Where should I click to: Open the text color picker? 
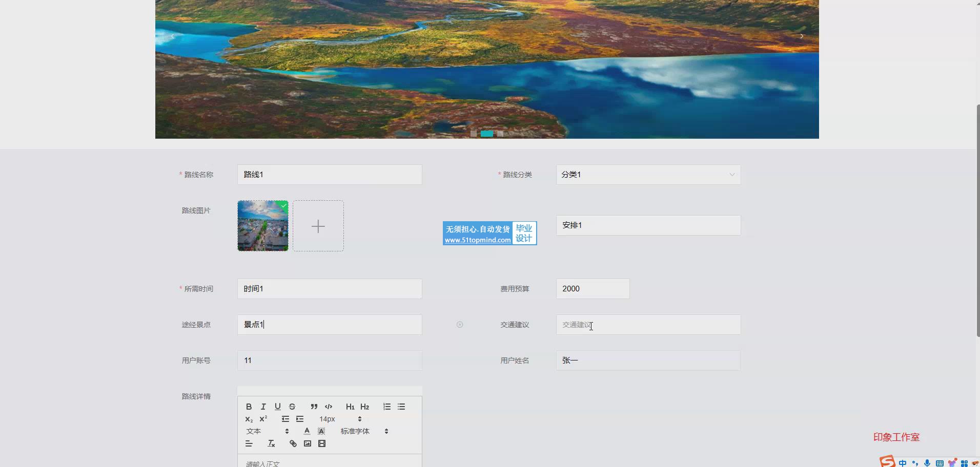pyautogui.click(x=307, y=431)
